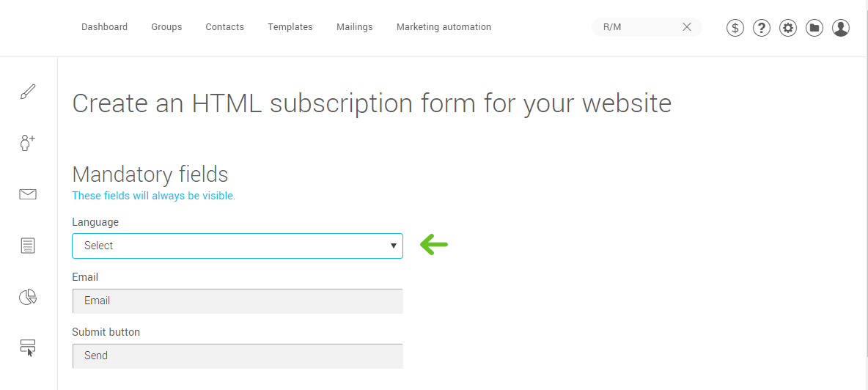Open the pie chart statistics icon
Viewport: 868px width, 390px height.
click(28, 297)
